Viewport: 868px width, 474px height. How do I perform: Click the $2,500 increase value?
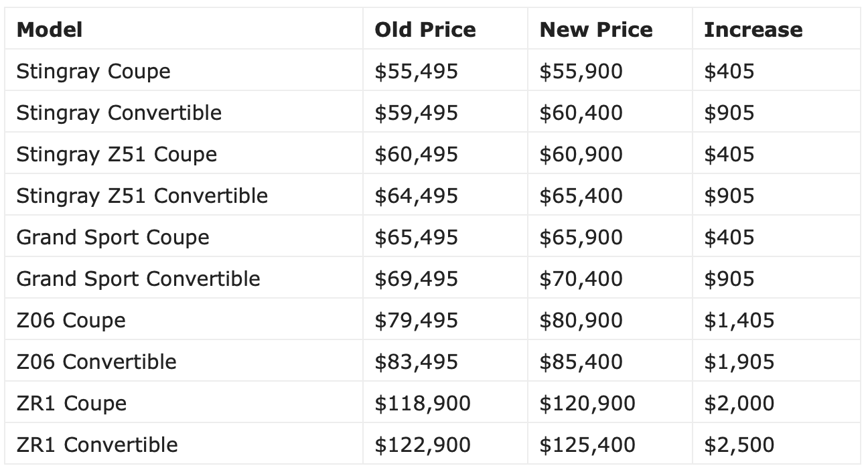739,445
